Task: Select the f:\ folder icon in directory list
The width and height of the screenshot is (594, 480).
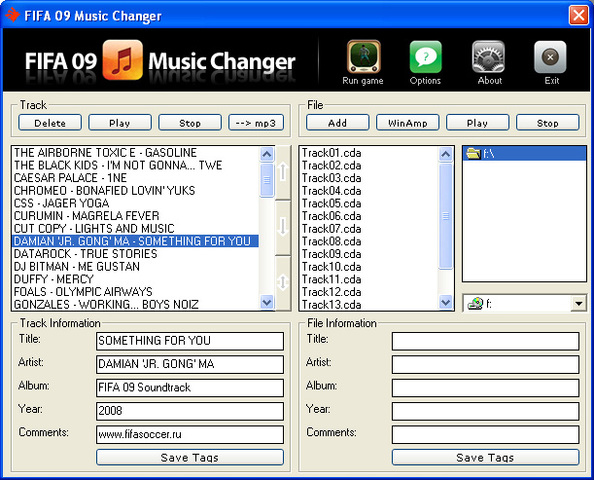Action: click(474, 153)
